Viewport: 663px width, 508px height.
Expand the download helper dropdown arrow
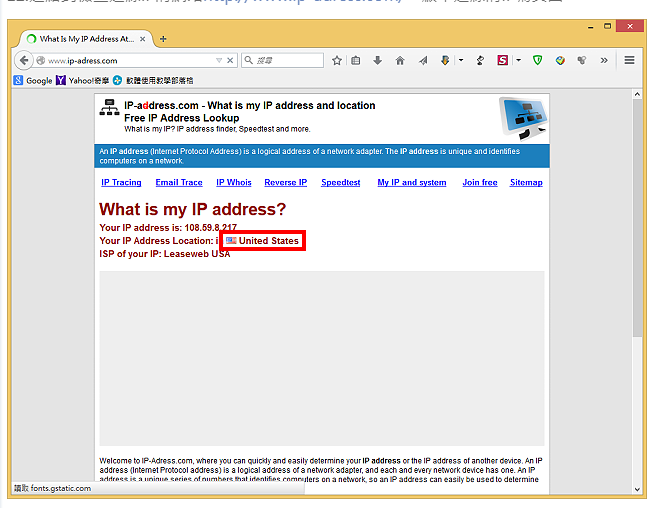(x=461, y=60)
